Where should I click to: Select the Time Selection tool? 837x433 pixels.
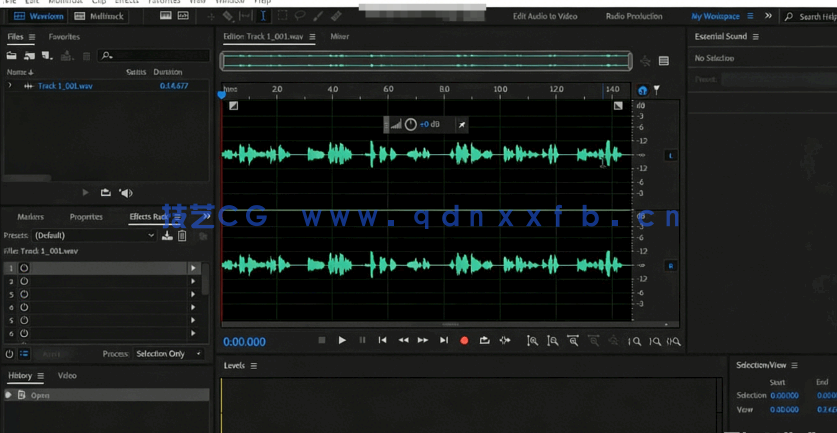click(263, 16)
